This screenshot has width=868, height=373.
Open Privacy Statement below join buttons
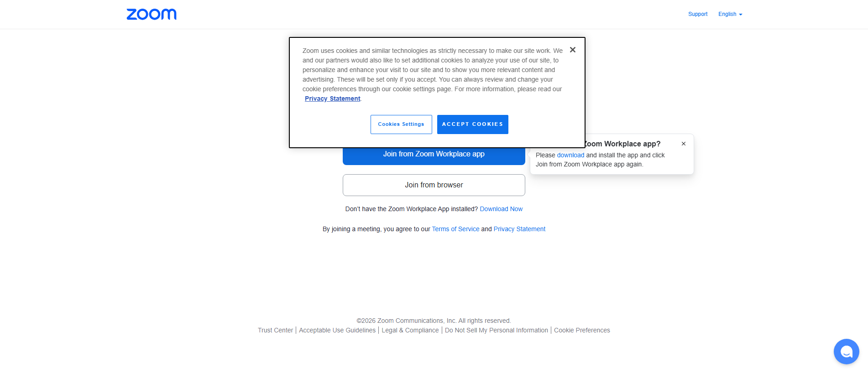click(519, 229)
